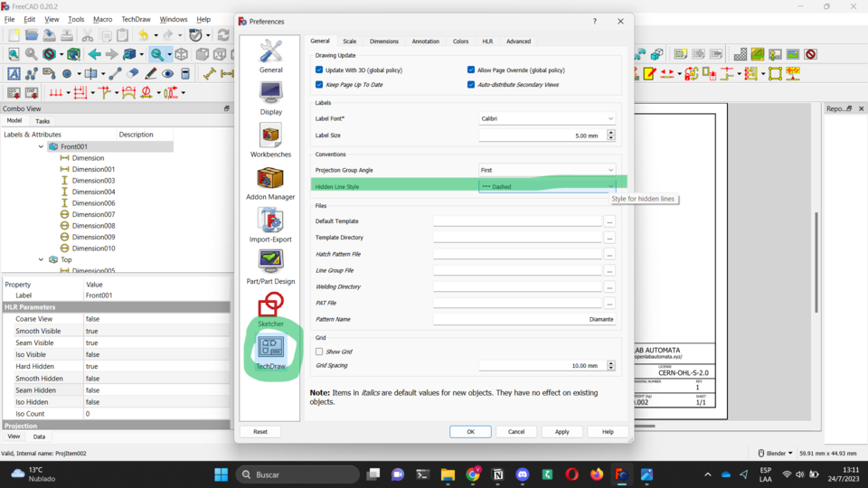The image size is (868, 488).
Task: Click the Template Directory input field
Action: [517, 238]
